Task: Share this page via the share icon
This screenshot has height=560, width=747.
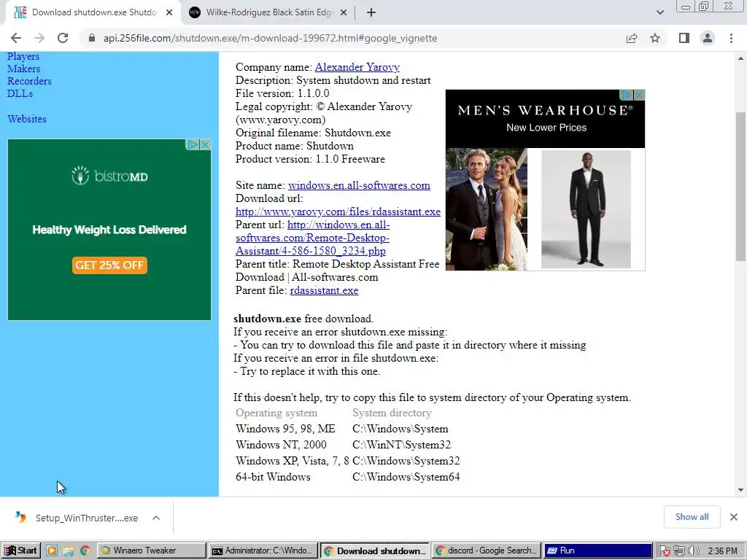Action: tap(632, 38)
